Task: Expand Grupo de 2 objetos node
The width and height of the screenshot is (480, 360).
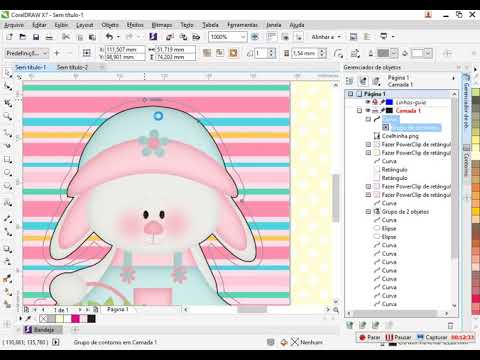Action: (368, 212)
